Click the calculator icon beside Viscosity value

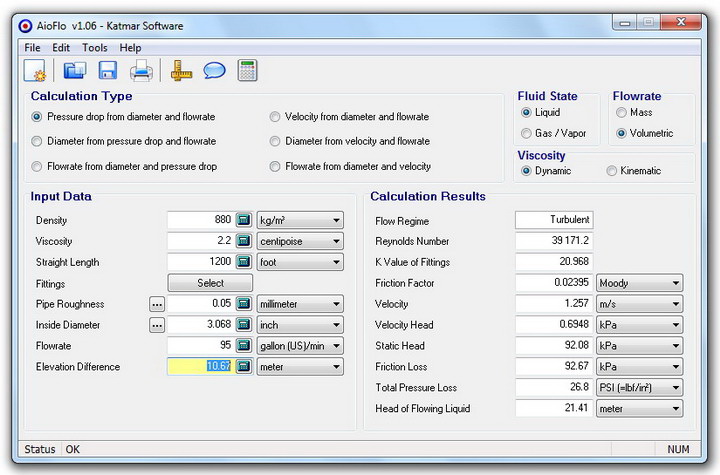coord(244,241)
